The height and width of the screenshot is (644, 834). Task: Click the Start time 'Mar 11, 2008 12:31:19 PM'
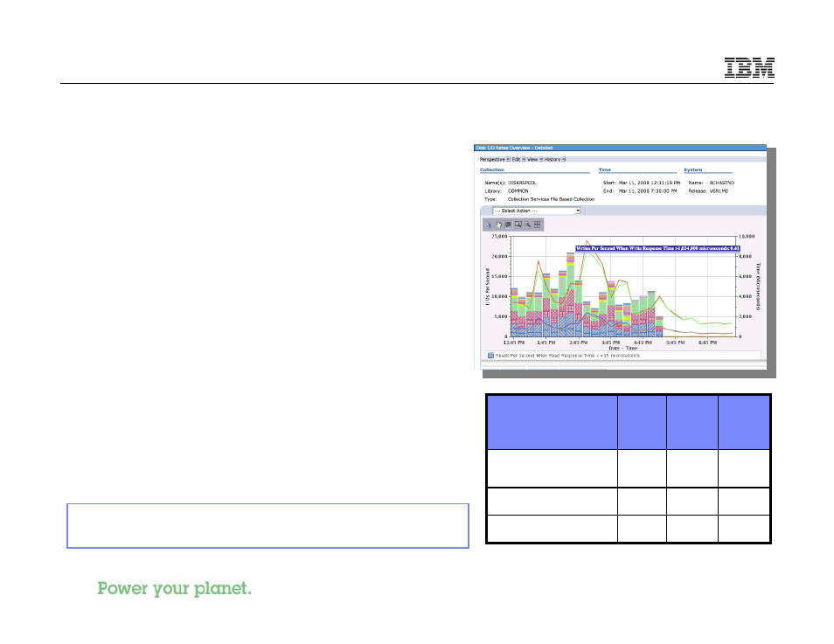point(649,183)
